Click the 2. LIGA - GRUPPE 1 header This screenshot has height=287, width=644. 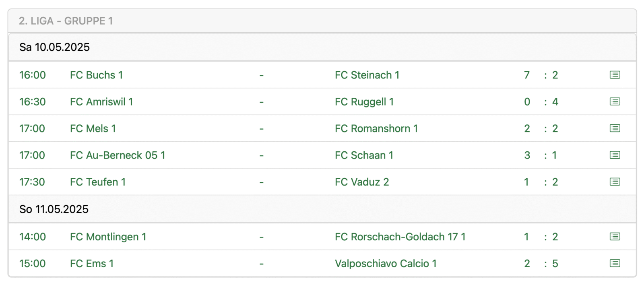[66, 21]
